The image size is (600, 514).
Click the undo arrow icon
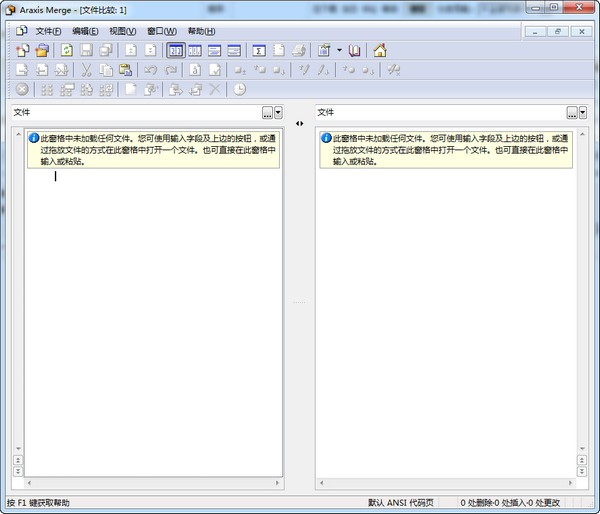150,70
